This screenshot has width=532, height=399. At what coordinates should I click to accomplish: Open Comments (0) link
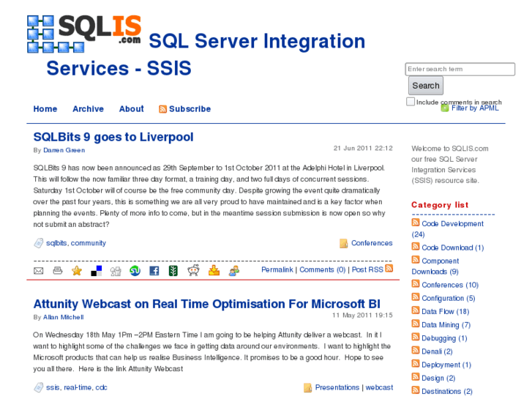(x=322, y=269)
